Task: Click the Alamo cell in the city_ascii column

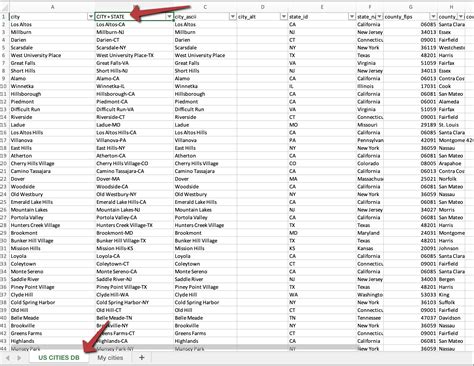Action: [x=205, y=78]
